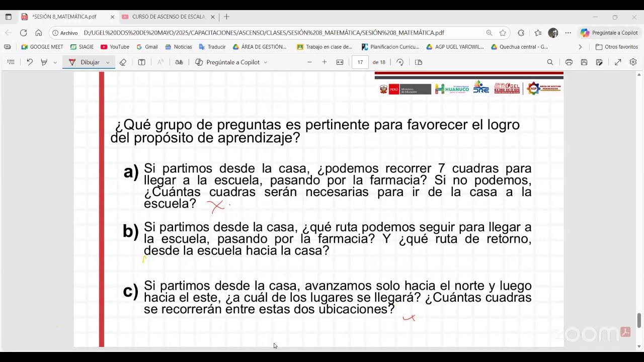Click the page number field showing 17

coord(360,62)
